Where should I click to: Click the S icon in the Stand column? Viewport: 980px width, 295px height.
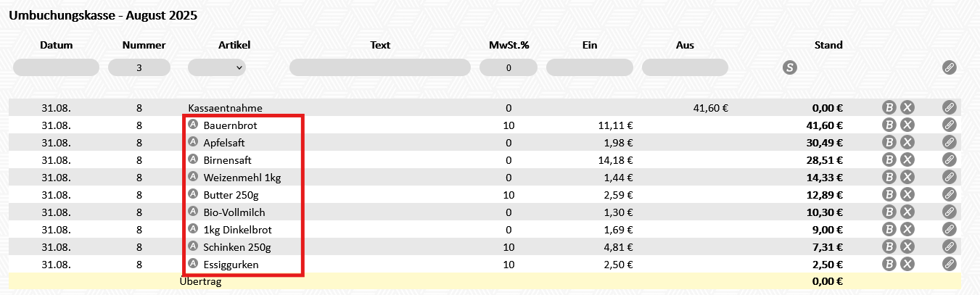click(x=790, y=67)
